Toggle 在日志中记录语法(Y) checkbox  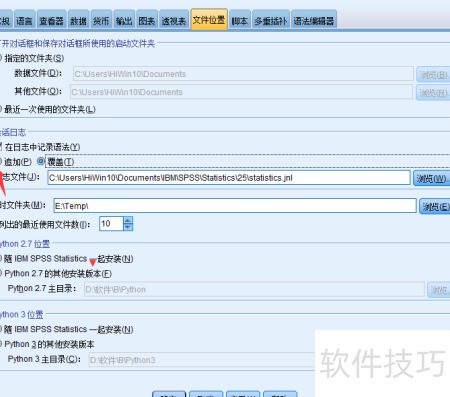[40, 147]
